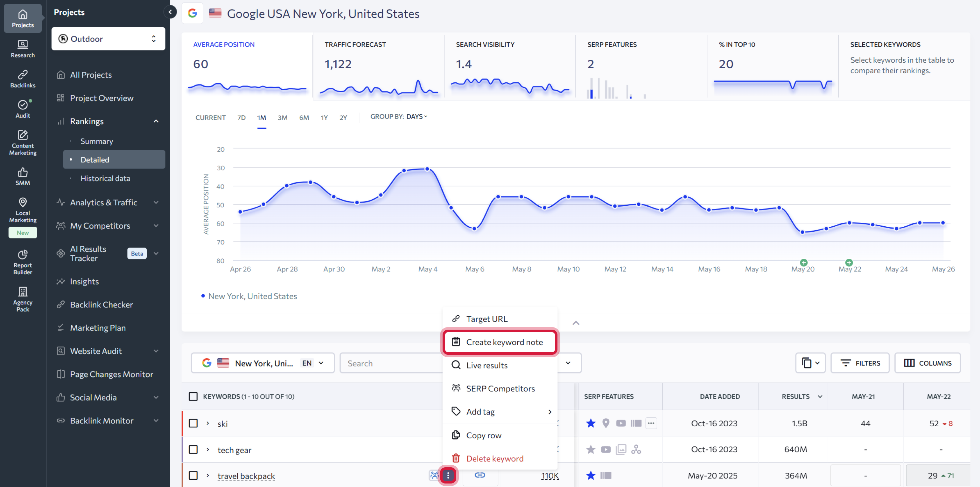This screenshot has height=487, width=980.
Task: Open Backlinks section in left rail
Action: point(23,79)
